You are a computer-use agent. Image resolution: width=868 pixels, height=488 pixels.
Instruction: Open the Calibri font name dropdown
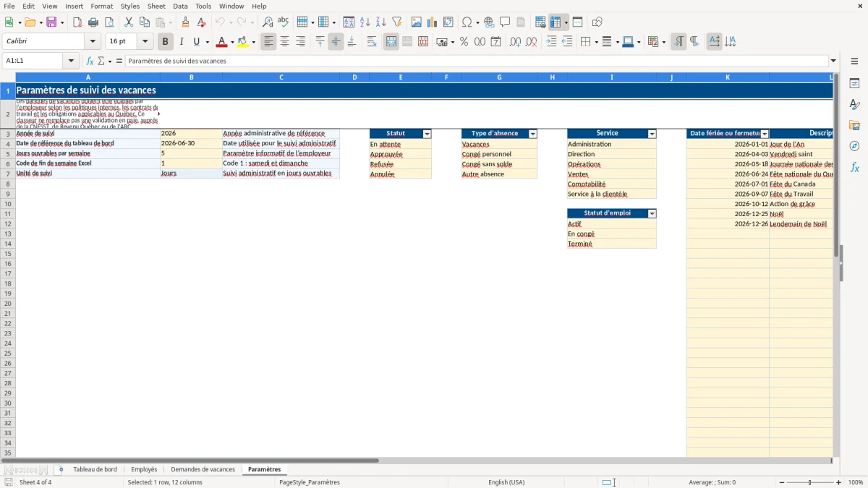93,42
